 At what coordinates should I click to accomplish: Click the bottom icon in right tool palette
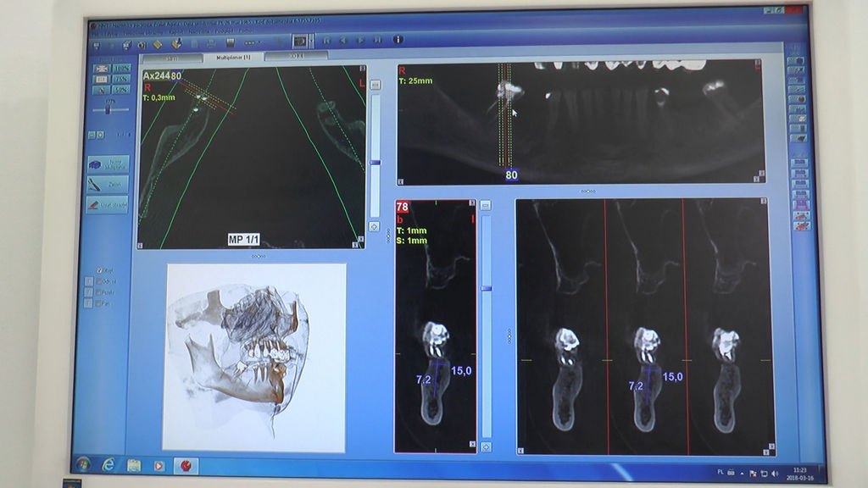tap(798, 225)
